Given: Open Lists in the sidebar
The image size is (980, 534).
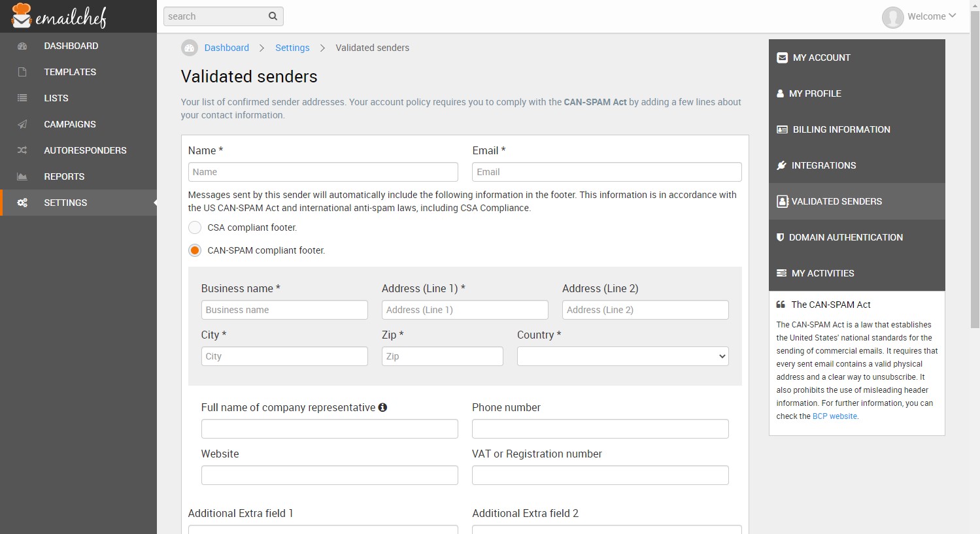Looking at the screenshot, I should (x=78, y=98).
